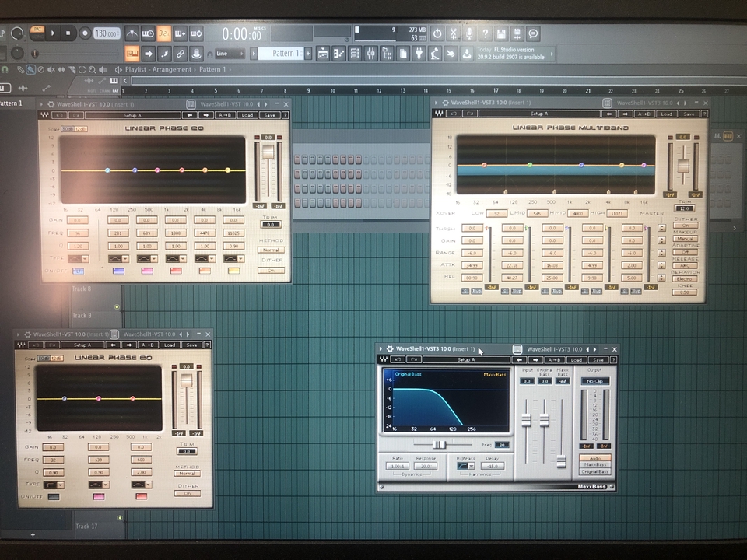The height and width of the screenshot is (560, 747).
Task: Toggle the pink band on/off in top-left EQ
Action: click(147, 271)
